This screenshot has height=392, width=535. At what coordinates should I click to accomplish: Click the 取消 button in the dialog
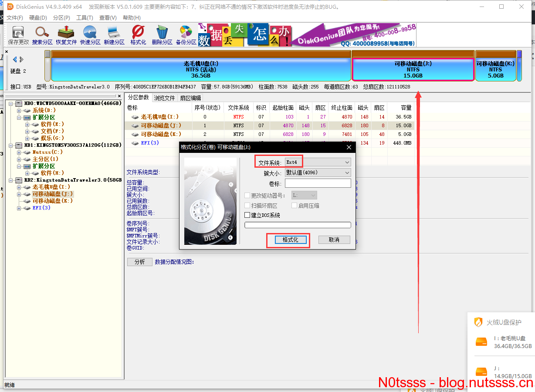click(334, 240)
